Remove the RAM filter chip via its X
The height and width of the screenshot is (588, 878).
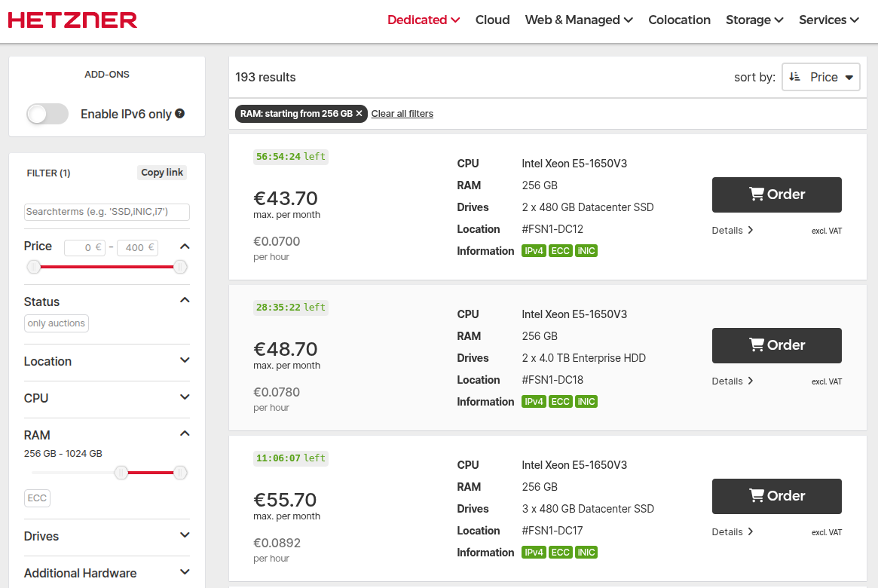pos(359,113)
